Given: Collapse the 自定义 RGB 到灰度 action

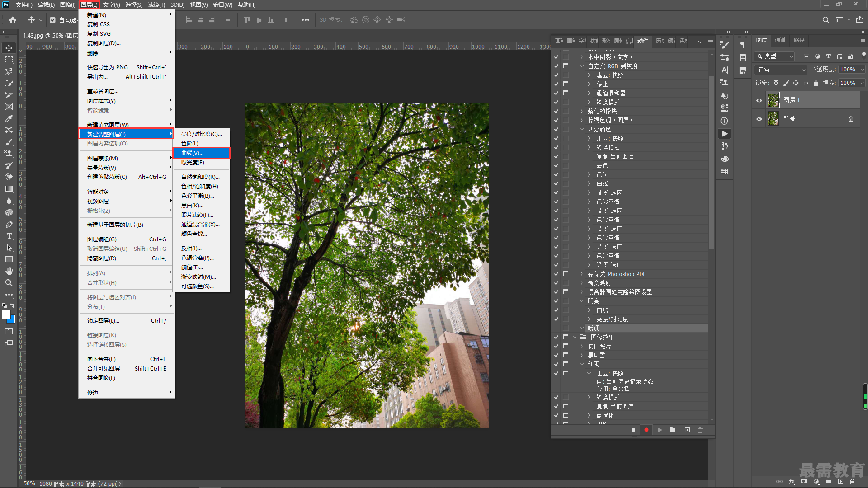Looking at the screenshot, I should pos(582,66).
